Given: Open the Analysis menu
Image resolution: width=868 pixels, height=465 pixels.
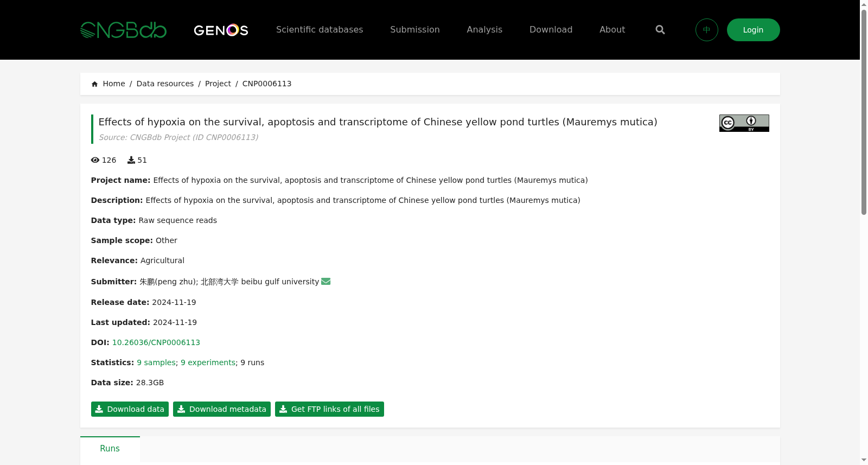Looking at the screenshot, I should point(484,30).
